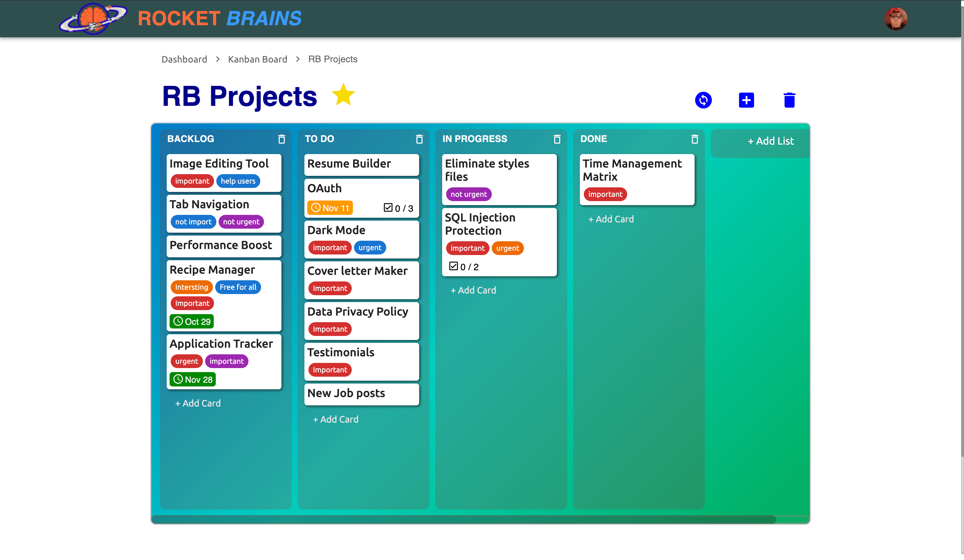Click the Rocket Brains logo icon
Image resolution: width=964 pixels, height=560 pixels.
tap(93, 18)
